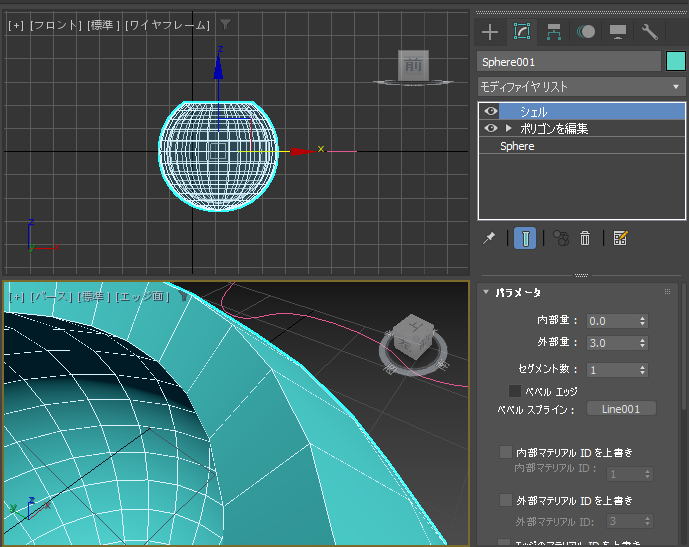Click the blue Z axis gizmo arrow
This screenshot has height=547, width=689.
click(x=218, y=68)
